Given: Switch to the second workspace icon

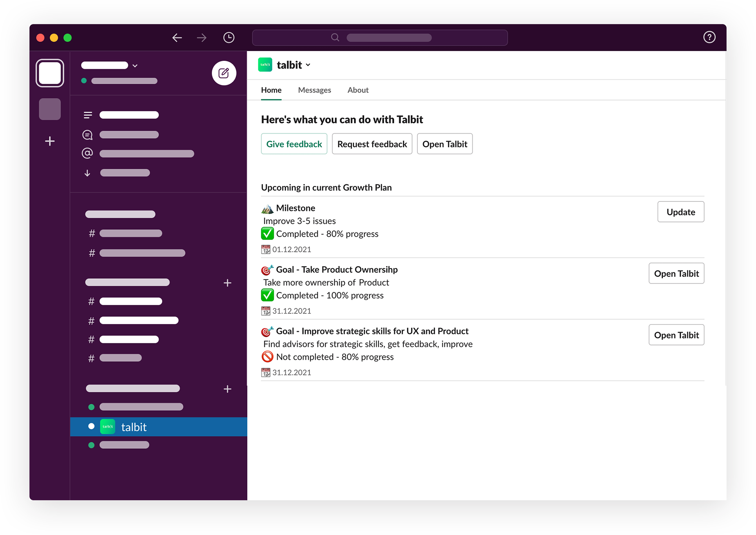Looking at the screenshot, I should click(50, 109).
